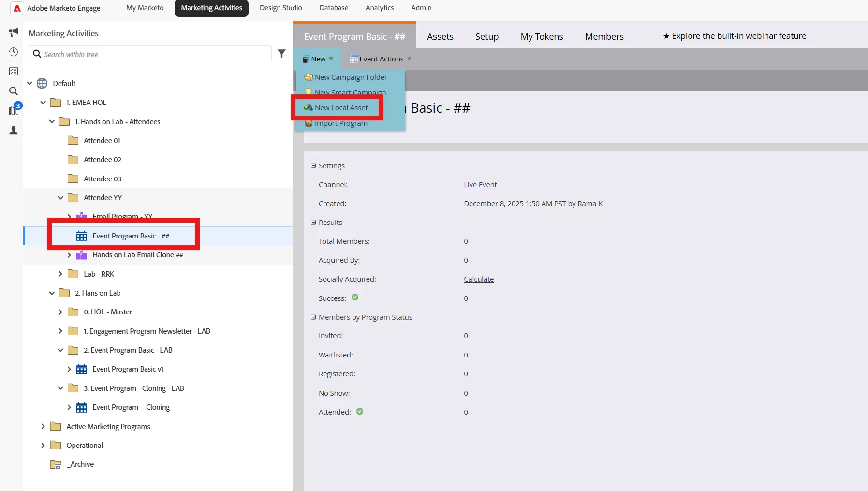Click Explore the built-in webinar feature
The height and width of the screenshot is (491, 868).
coord(735,36)
